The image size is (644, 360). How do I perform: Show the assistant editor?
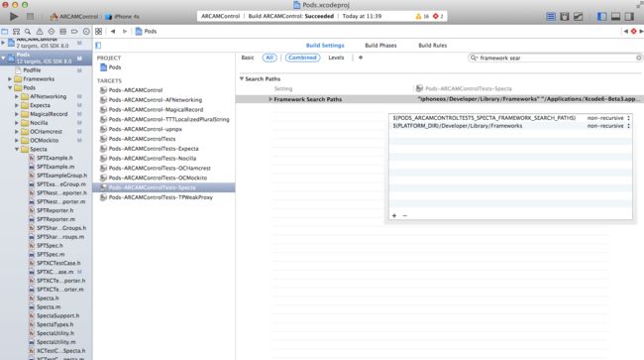click(565, 17)
